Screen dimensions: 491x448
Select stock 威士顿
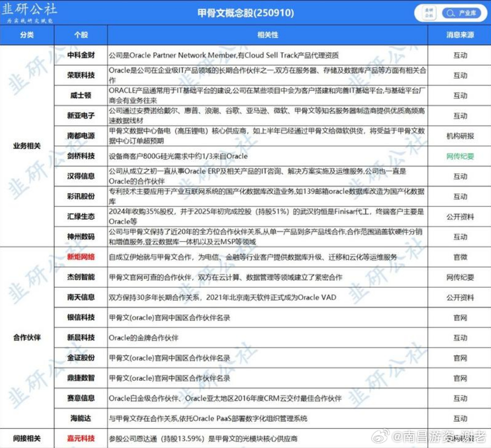click(81, 96)
